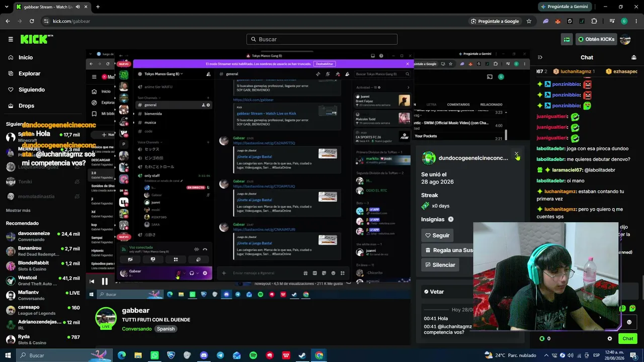
Task: Open the Chrome profile avatar
Action: pos(624,21)
